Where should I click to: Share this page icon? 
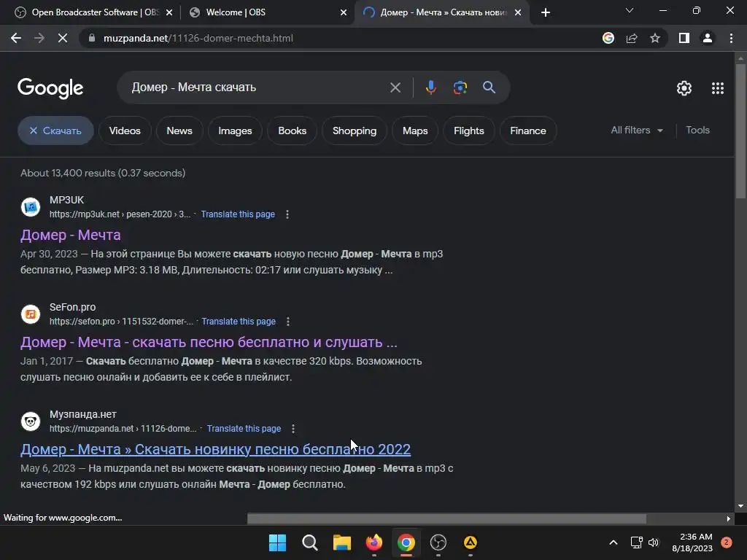pyautogui.click(x=632, y=38)
